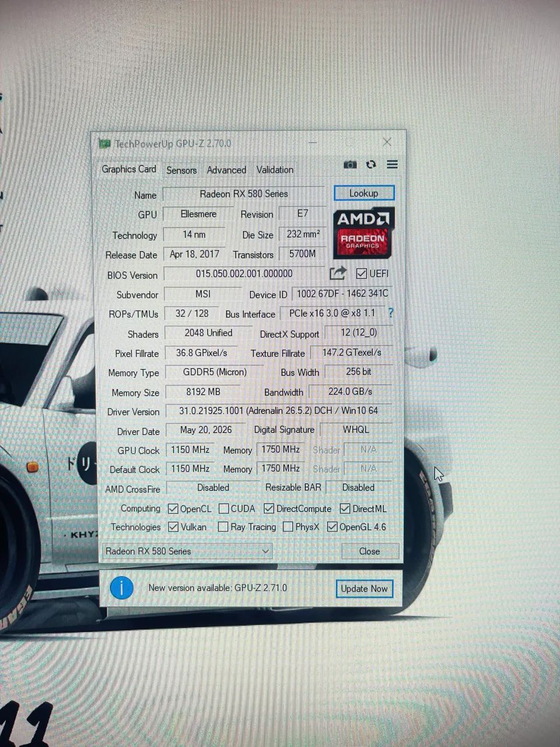The image size is (560, 747).
Task: Click the Memory Size value 8192 MB
Action: coord(202,392)
